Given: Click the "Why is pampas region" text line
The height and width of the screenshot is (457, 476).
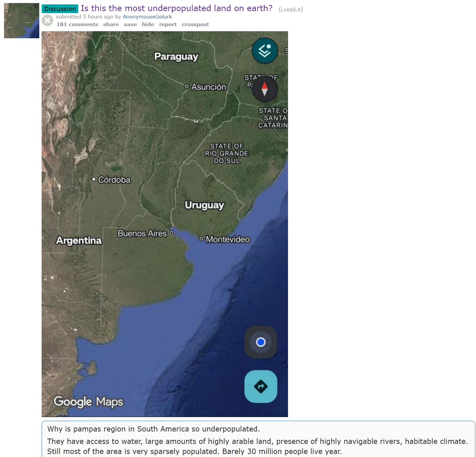Looking at the screenshot, I should [x=153, y=429].
